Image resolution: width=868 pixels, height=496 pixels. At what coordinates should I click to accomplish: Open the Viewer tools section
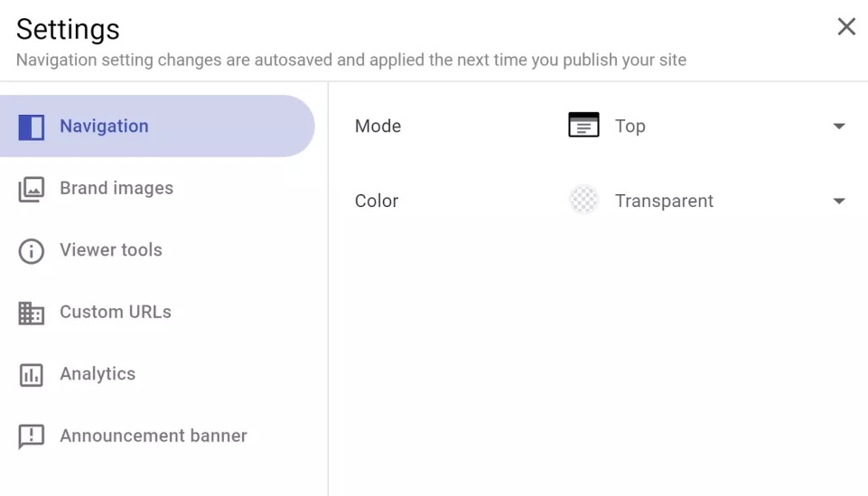click(111, 250)
